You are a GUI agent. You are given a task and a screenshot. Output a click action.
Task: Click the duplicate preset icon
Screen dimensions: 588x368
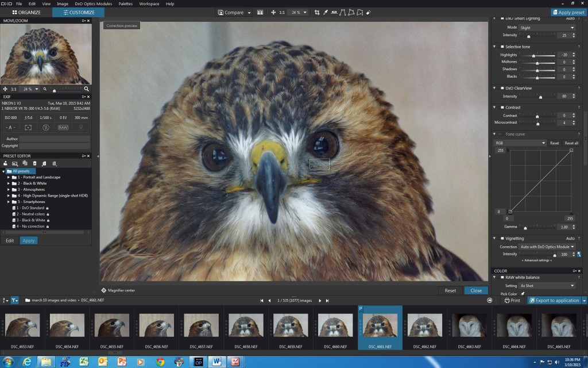[x=25, y=163]
